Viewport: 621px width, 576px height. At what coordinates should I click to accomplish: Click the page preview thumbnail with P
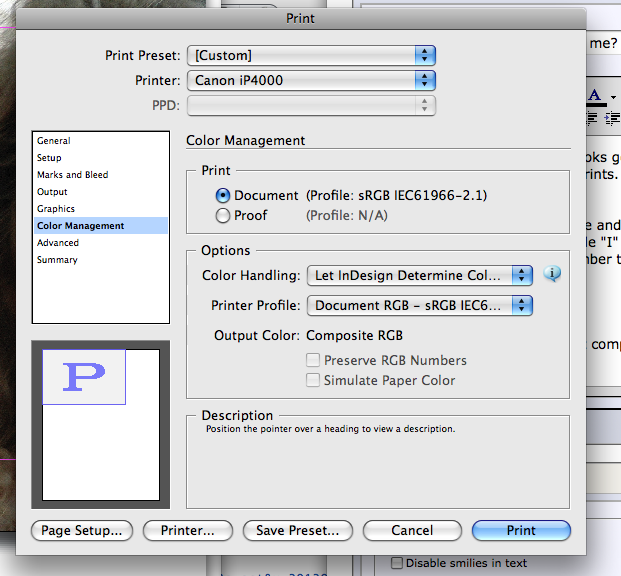click(101, 424)
